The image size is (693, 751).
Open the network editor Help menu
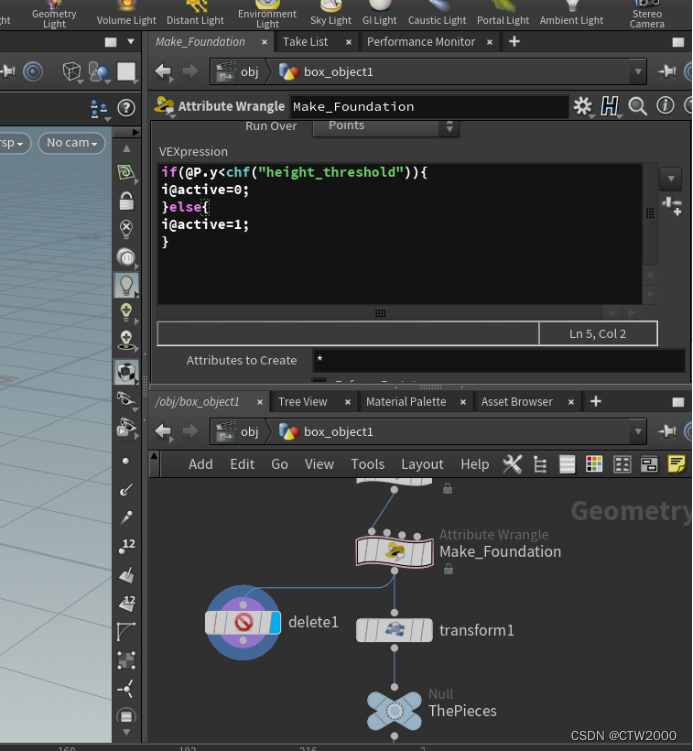pyautogui.click(x=475, y=464)
